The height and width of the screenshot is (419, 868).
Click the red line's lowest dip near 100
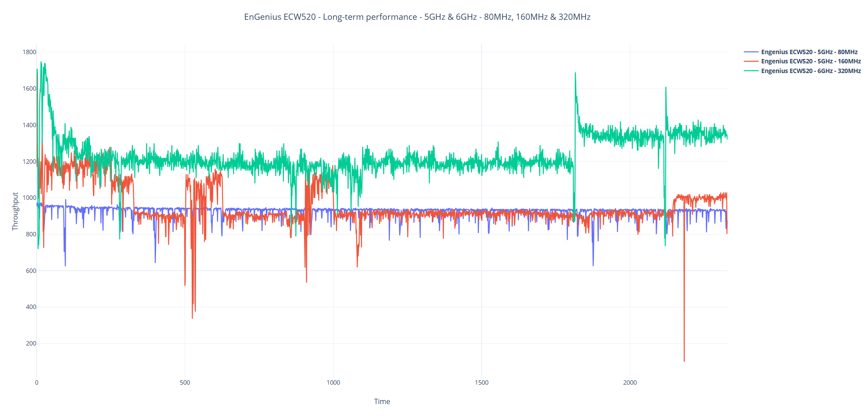(x=684, y=361)
